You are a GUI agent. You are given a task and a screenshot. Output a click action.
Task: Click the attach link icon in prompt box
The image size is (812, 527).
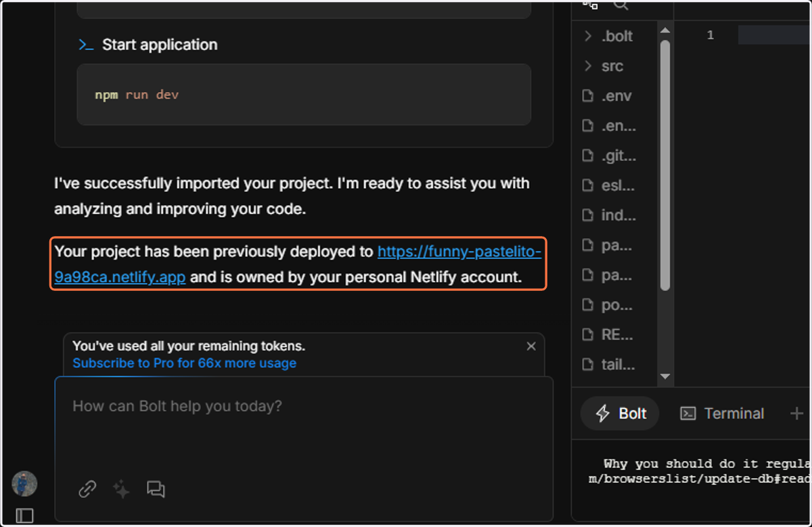pos(87,489)
